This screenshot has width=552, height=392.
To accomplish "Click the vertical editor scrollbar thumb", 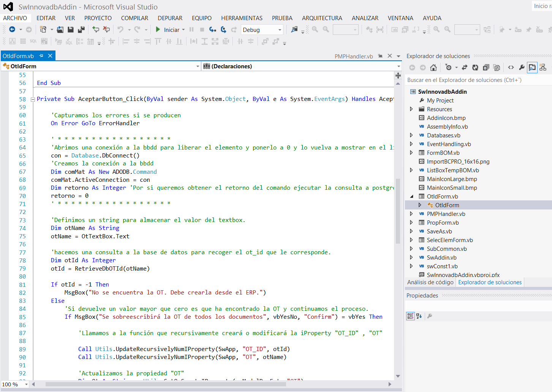I will pyautogui.click(x=398, y=211).
